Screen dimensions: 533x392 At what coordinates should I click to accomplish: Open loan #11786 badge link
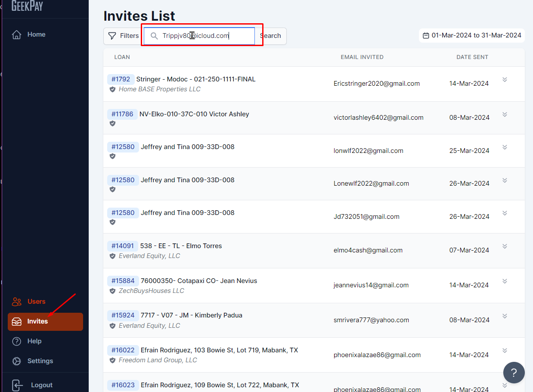tap(122, 114)
